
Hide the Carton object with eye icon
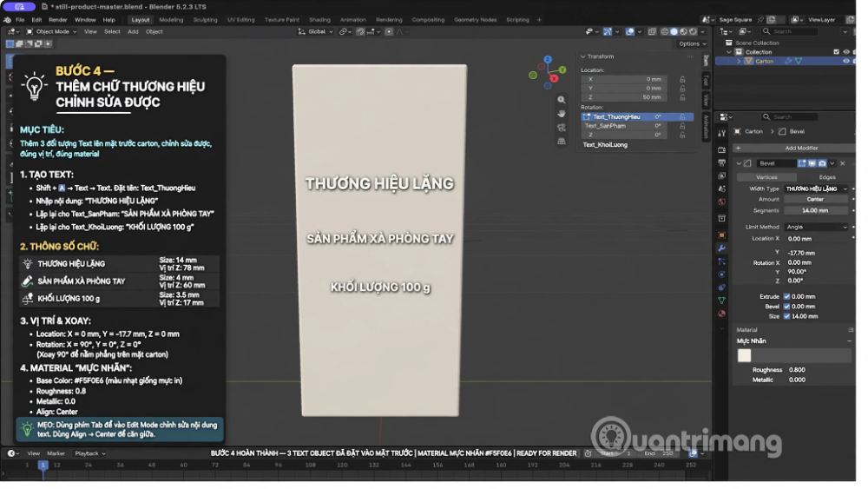point(845,62)
